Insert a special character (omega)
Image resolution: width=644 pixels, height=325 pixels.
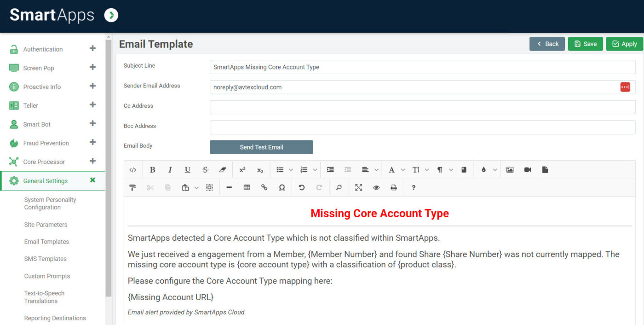point(282,187)
